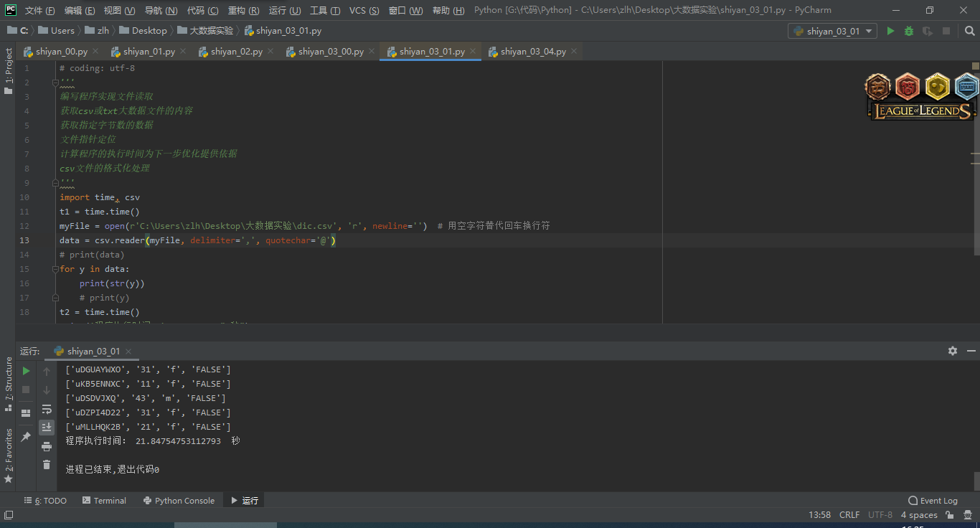
Task: Clear console output with trash icon
Action: coord(47,465)
